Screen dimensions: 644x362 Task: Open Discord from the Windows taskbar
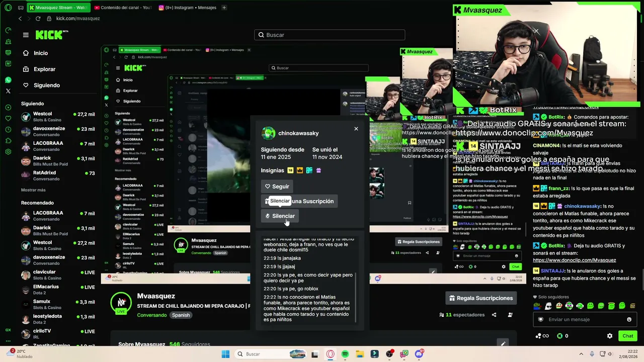coord(419,354)
